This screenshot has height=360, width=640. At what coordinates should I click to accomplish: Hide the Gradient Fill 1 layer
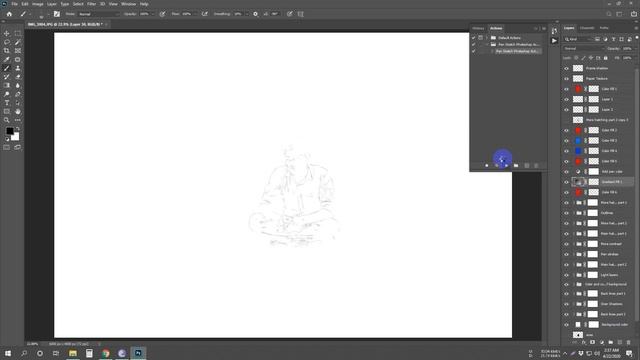click(x=567, y=182)
